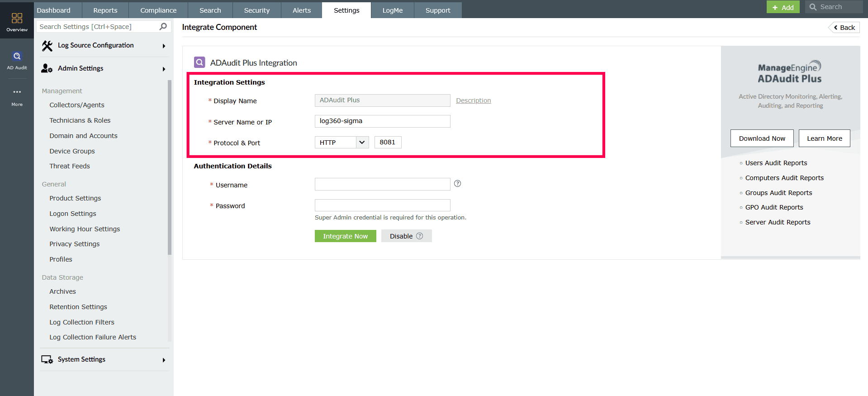868x396 pixels.
Task: Open Working Hour Settings link
Action: (85, 229)
